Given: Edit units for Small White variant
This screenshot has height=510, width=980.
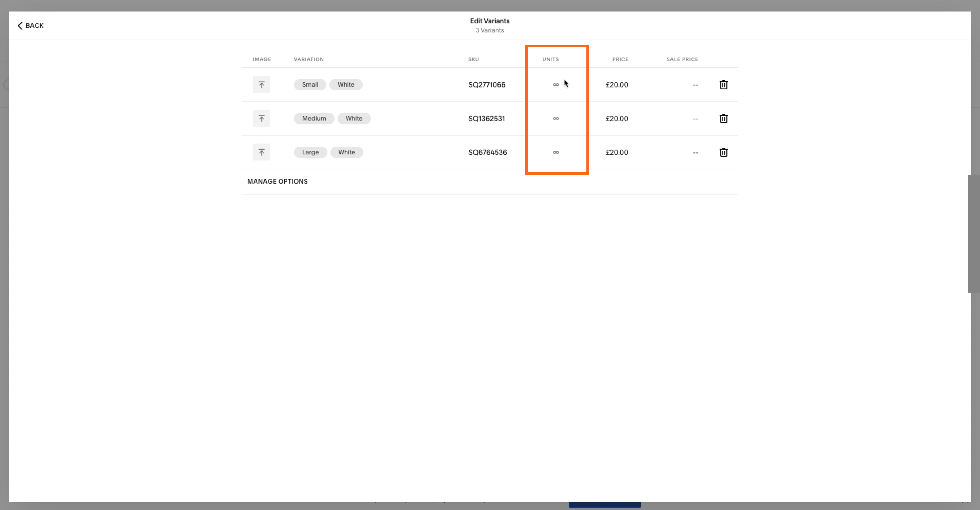Looking at the screenshot, I should point(556,85).
